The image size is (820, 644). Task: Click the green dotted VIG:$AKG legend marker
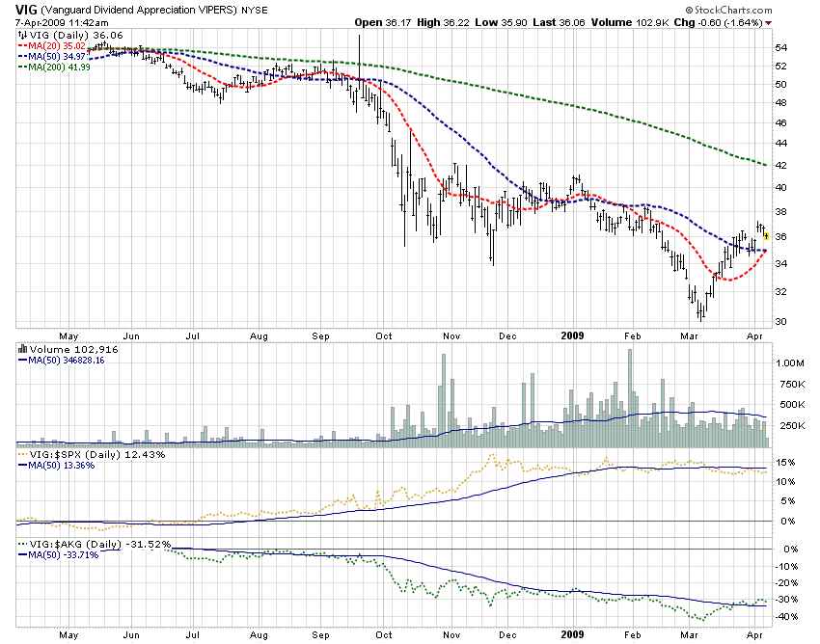pos(21,545)
